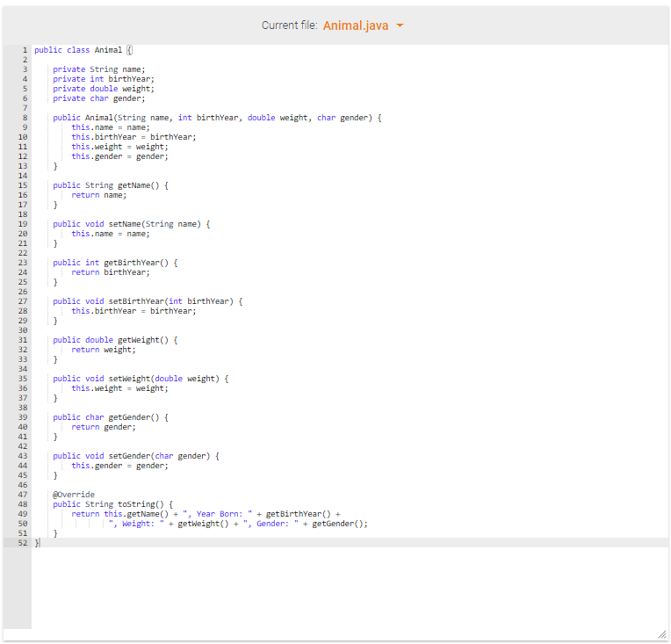Viewport: 671px width, 644px height.
Task: Click 'return this.getName()' on line 49
Action: (x=119, y=514)
